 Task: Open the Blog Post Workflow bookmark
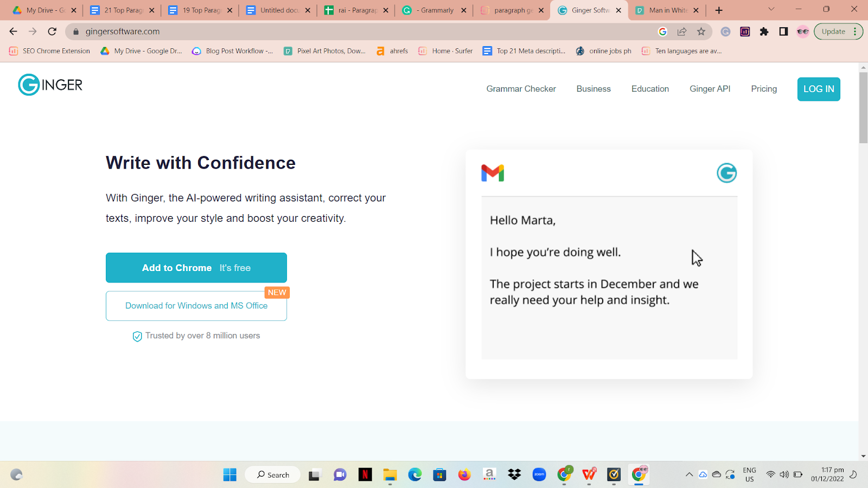(233, 51)
